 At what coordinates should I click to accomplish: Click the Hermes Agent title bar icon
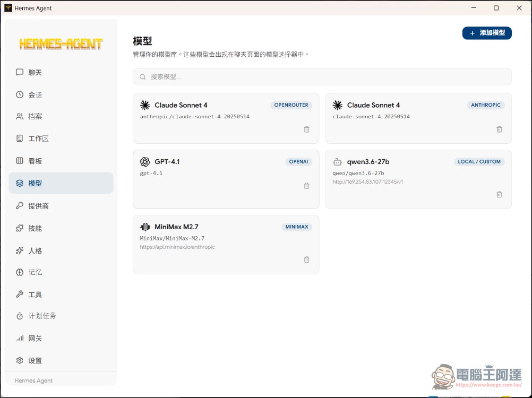pos(8,8)
